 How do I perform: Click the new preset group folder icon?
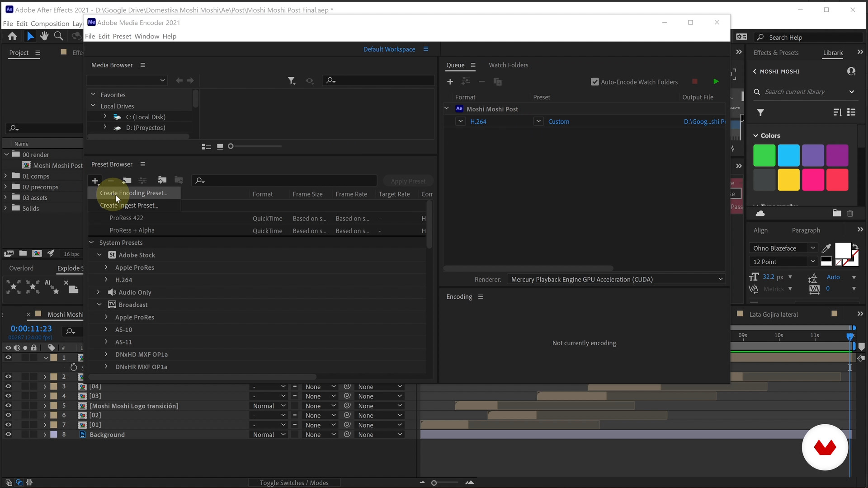pos(127,180)
